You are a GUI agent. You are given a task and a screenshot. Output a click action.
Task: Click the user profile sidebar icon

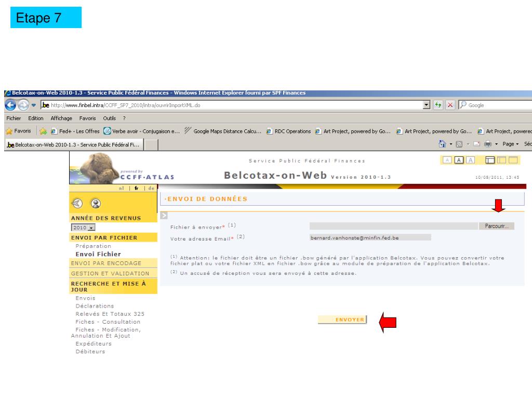point(96,203)
